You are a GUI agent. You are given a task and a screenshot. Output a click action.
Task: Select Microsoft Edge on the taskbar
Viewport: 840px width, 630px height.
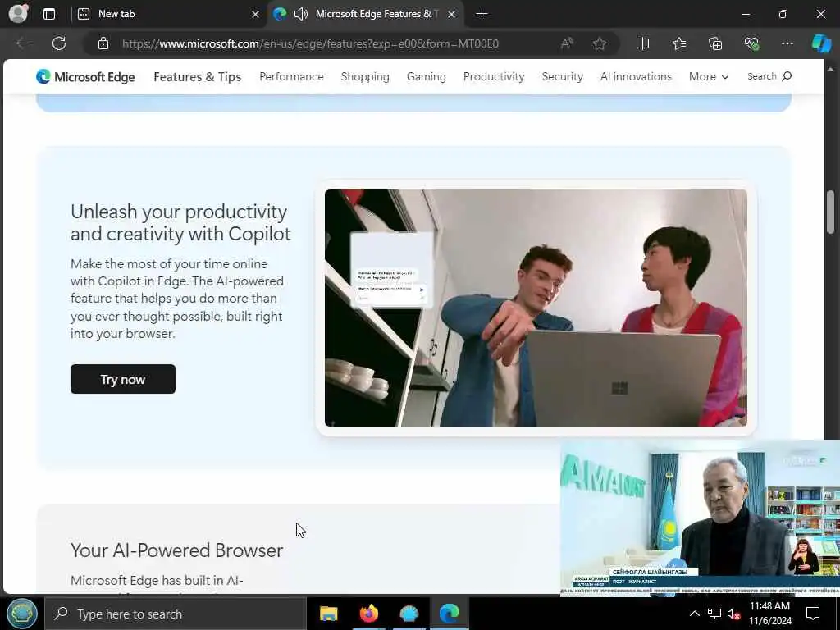(450, 614)
